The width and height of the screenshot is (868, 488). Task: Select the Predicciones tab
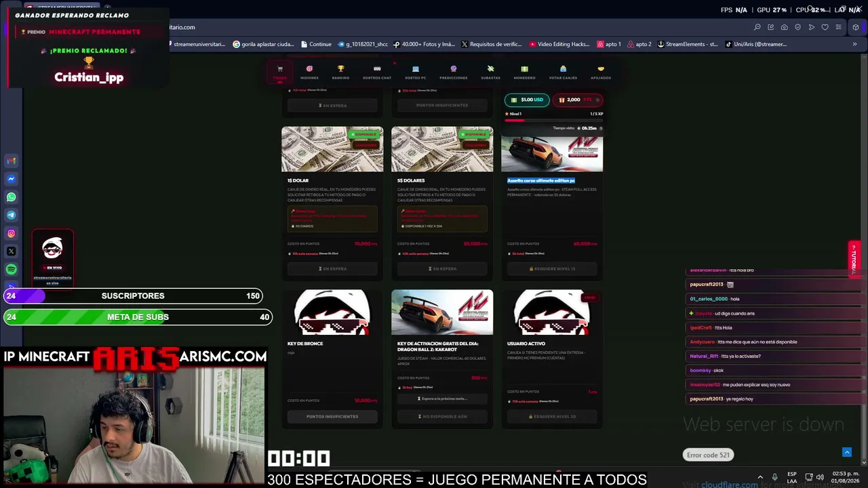453,72
